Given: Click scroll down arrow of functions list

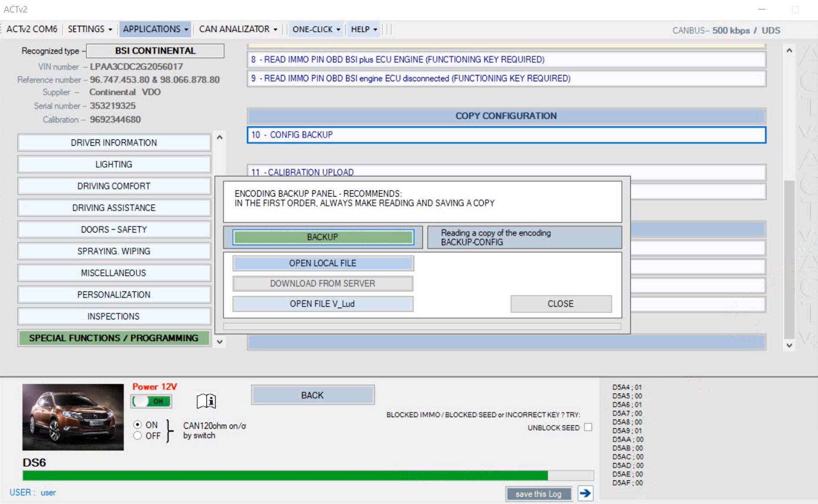Looking at the screenshot, I should [789, 346].
